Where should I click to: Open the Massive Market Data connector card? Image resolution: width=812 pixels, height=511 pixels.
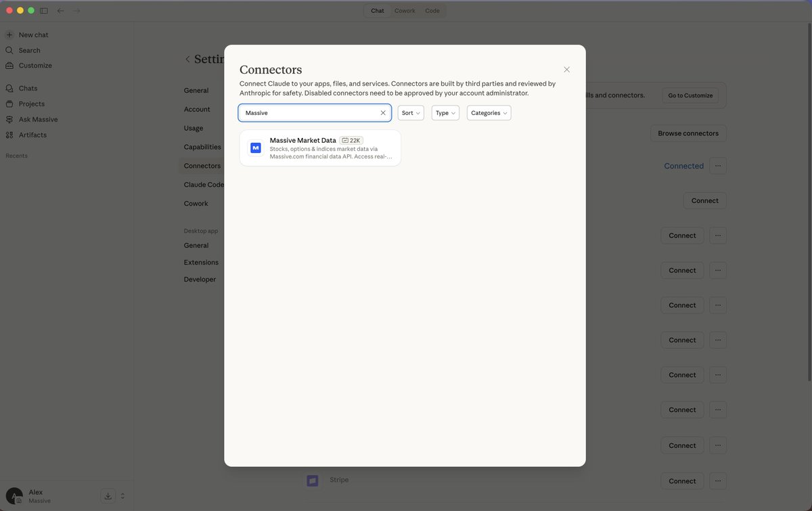[x=320, y=148]
